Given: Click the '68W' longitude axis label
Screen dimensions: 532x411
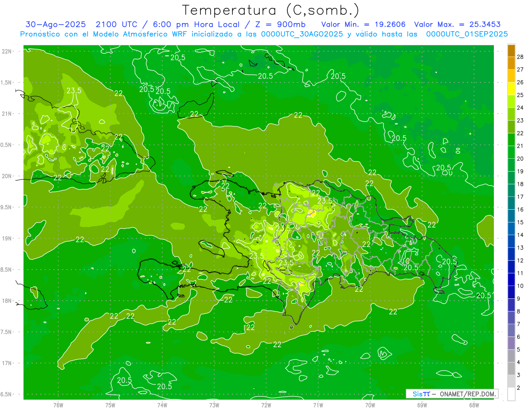Looking at the screenshot, I should [474, 405].
